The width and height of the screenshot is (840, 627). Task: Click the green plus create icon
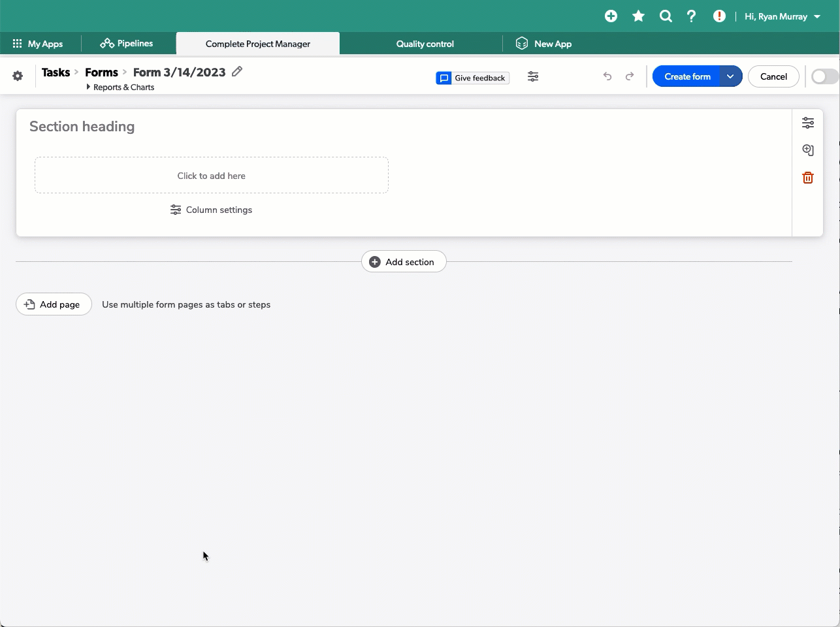pyautogui.click(x=611, y=16)
